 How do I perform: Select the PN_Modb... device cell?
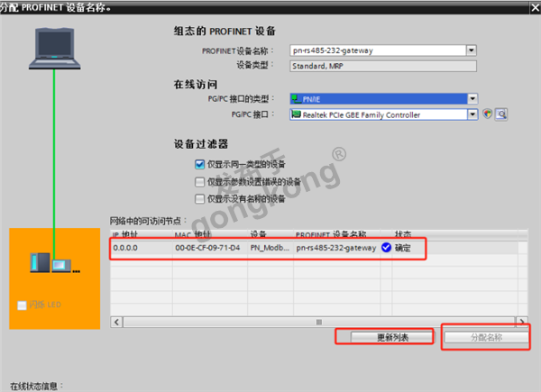coord(270,248)
